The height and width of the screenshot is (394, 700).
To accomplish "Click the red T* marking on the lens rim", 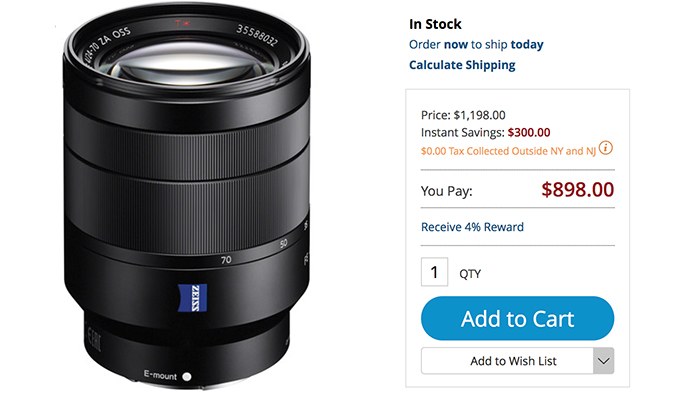I will [182, 23].
